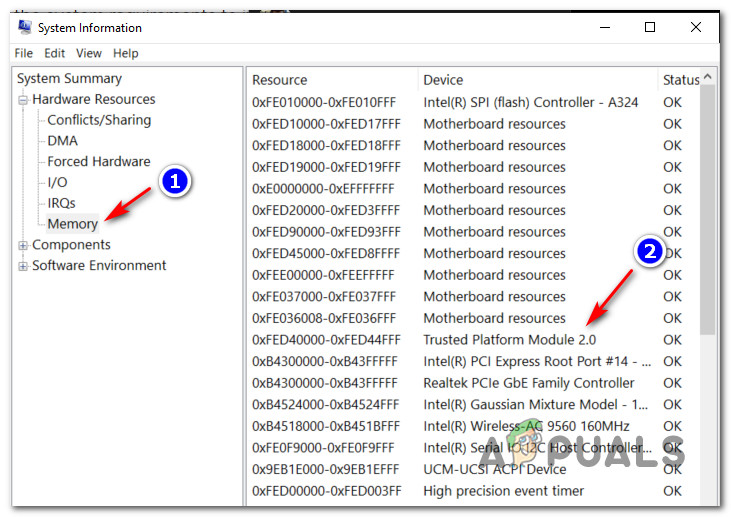This screenshot has width=731, height=517.
Task: Minimize the System Information window
Action: click(x=605, y=28)
